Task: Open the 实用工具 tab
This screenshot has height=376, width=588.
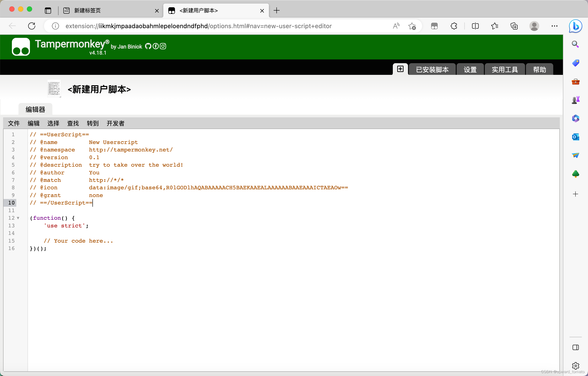Action: click(505, 70)
